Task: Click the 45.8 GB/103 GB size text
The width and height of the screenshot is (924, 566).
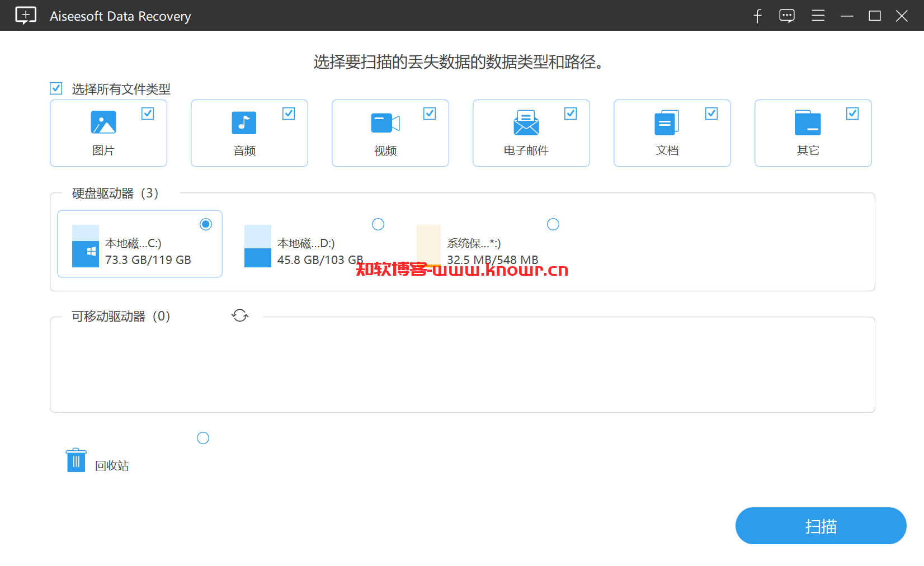Action: click(x=320, y=260)
